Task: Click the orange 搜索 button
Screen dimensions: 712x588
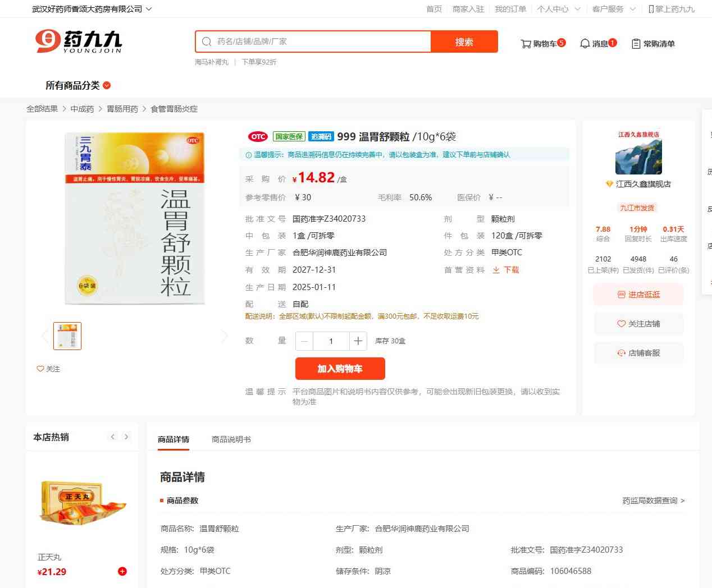Action: tap(464, 42)
